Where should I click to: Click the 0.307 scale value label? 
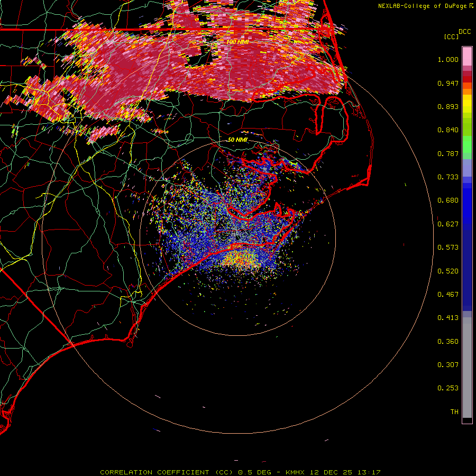tap(448, 365)
